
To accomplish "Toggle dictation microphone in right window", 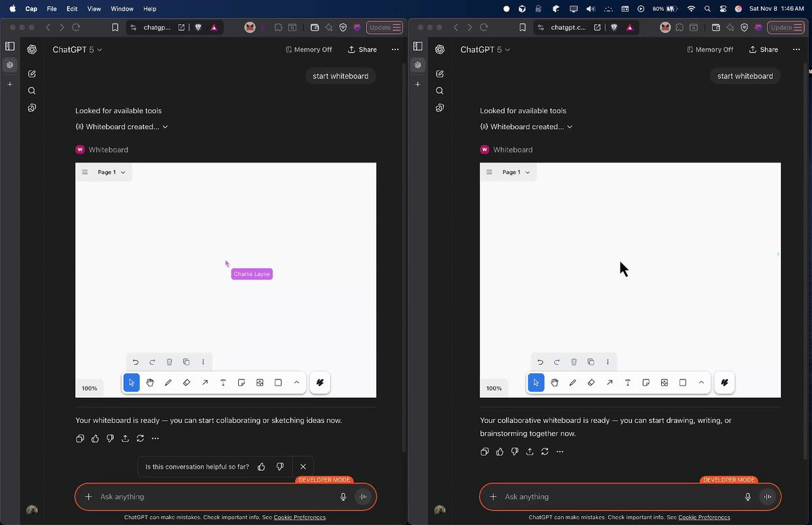I will [x=748, y=497].
